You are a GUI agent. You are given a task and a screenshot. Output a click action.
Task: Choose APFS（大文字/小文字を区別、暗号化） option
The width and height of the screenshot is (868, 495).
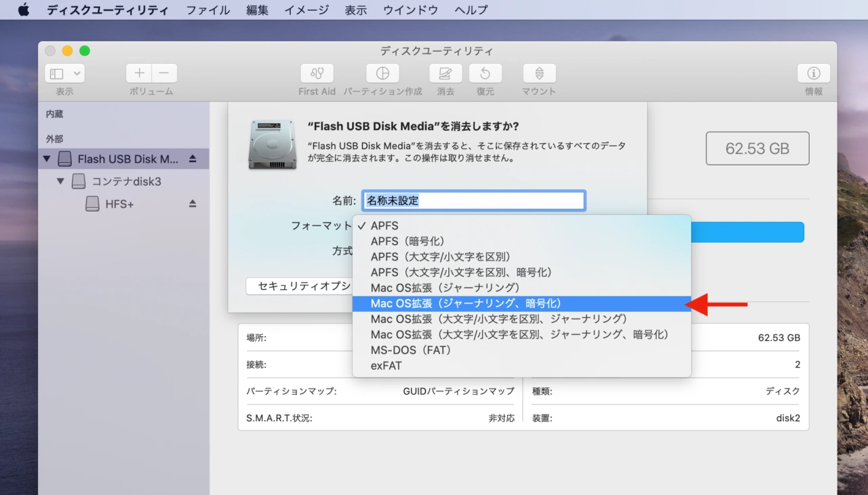pos(521,272)
